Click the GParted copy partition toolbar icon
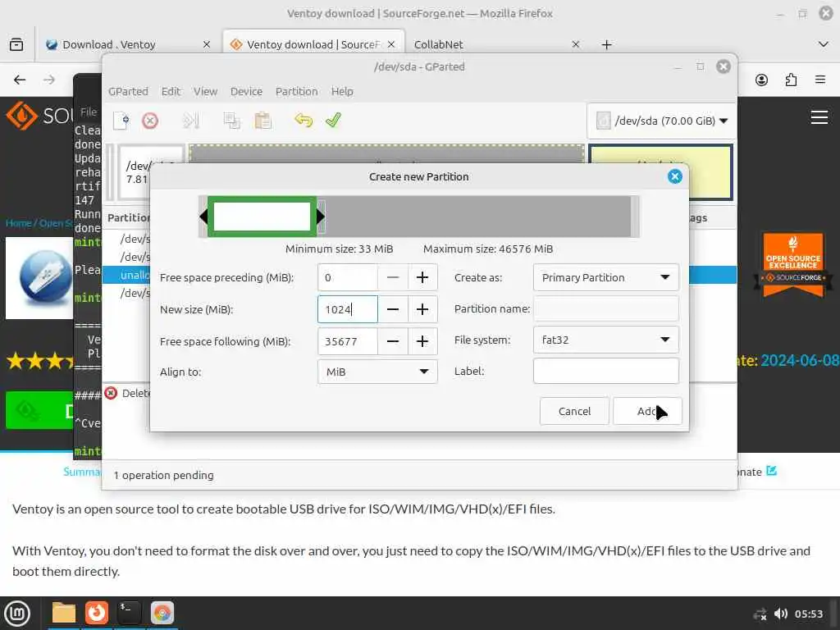840x630 pixels. tap(231, 121)
